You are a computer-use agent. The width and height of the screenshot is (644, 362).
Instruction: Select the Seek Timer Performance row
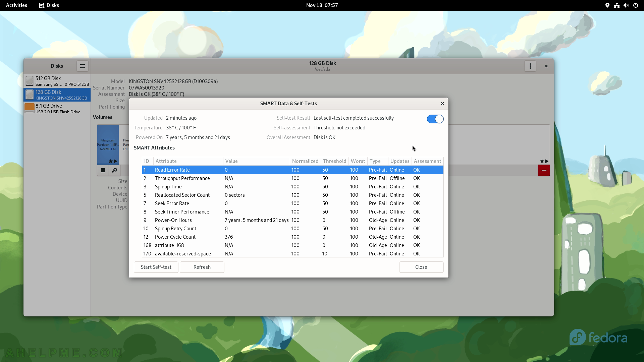(292, 212)
